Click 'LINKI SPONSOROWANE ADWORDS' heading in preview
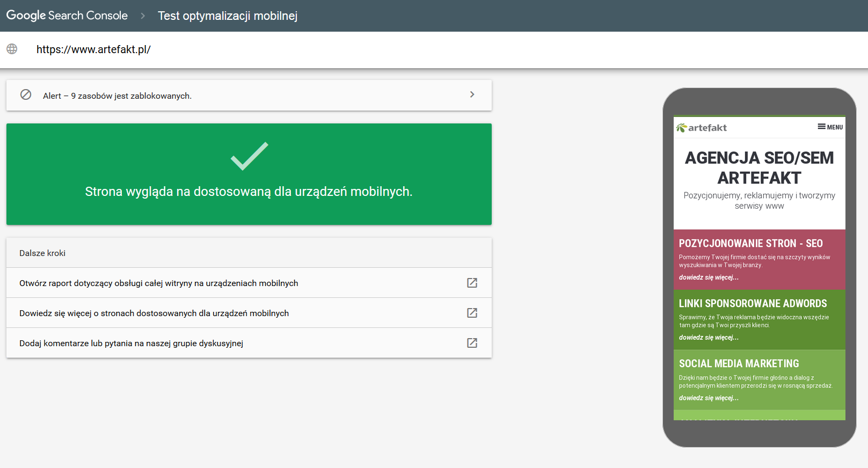Viewport: 868px width, 468px height. point(753,303)
